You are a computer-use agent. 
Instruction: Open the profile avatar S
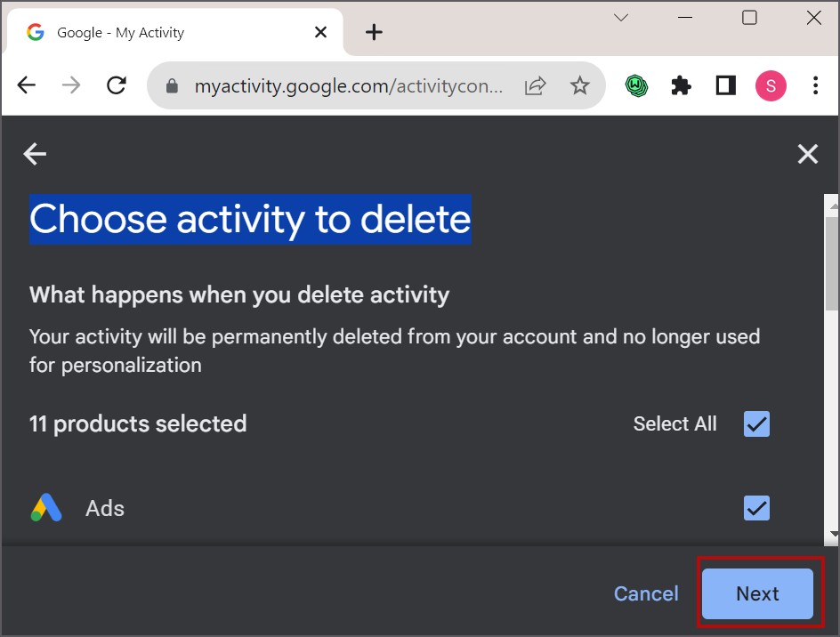click(771, 85)
